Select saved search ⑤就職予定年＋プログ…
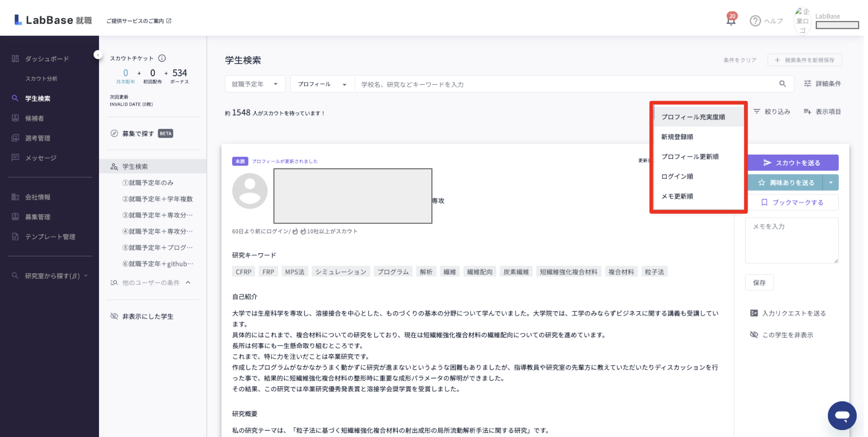 [158, 248]
